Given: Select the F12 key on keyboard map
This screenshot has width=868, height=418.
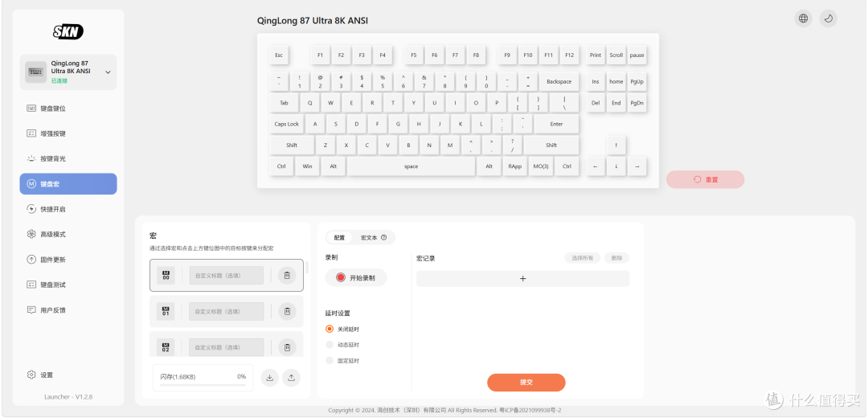Looking at the screenshot, I should (x=569, y=55).
